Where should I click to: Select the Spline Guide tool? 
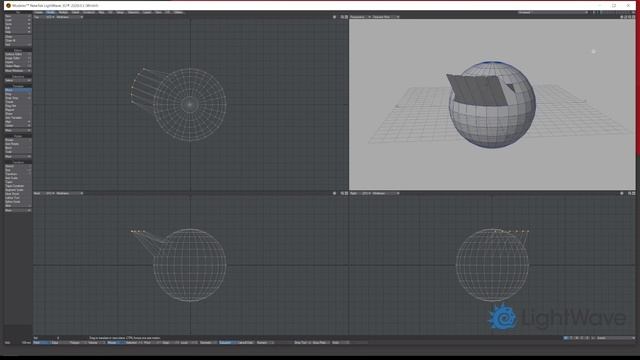18,202
